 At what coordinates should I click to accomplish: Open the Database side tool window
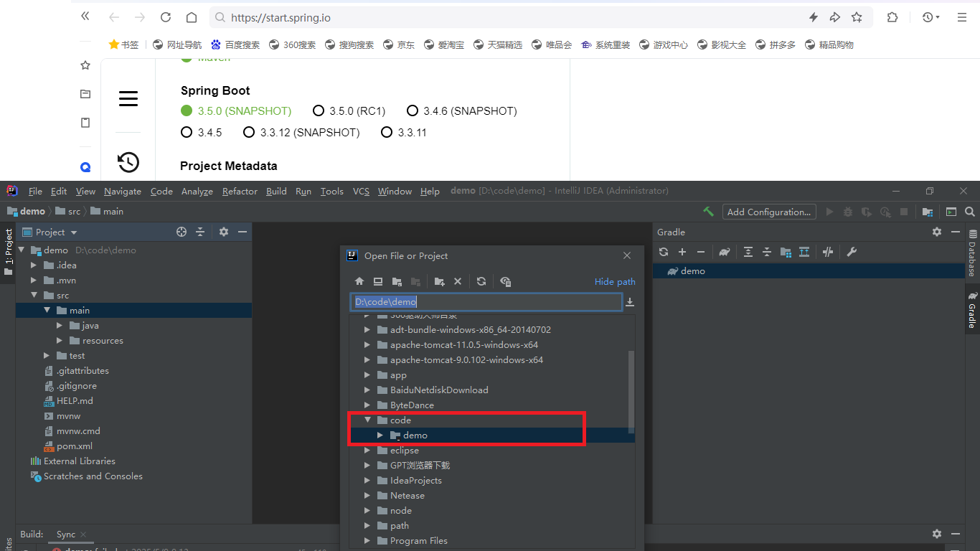972,254
